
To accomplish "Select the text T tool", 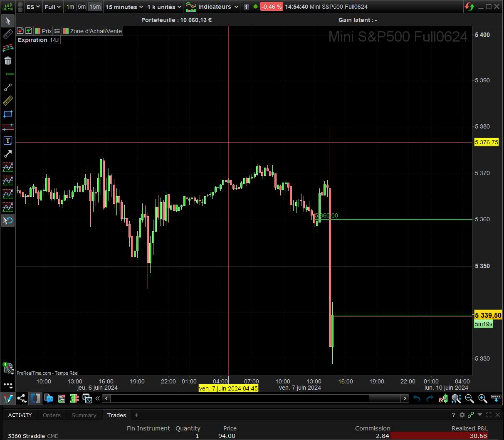I will tap(8, 141).
